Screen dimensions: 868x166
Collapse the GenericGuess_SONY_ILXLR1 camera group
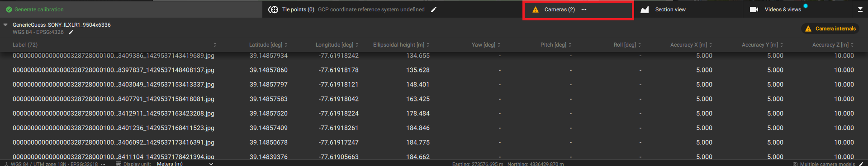5,25
